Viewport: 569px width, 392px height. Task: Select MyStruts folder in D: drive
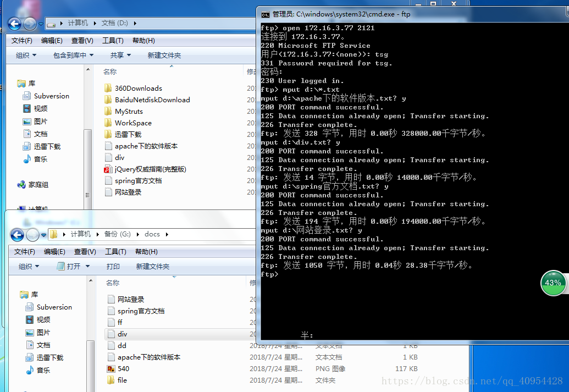click(x=124, y=112)
